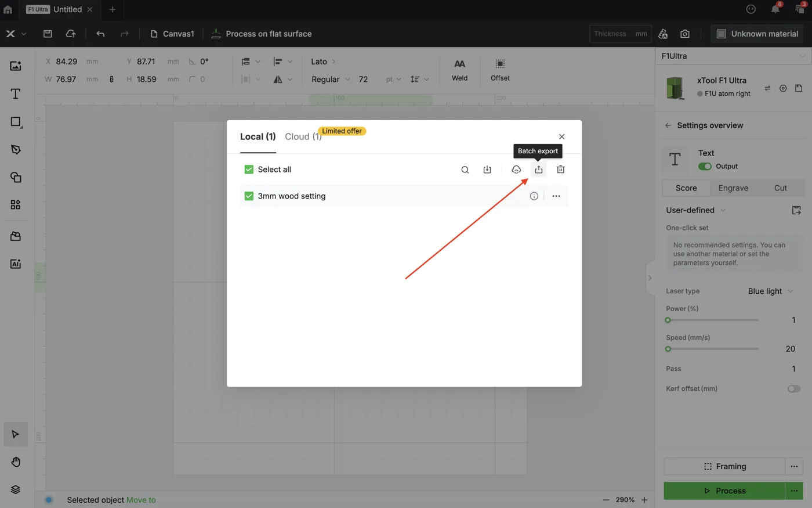Open the Laser type Blue light dropdown

pos(770,291)
